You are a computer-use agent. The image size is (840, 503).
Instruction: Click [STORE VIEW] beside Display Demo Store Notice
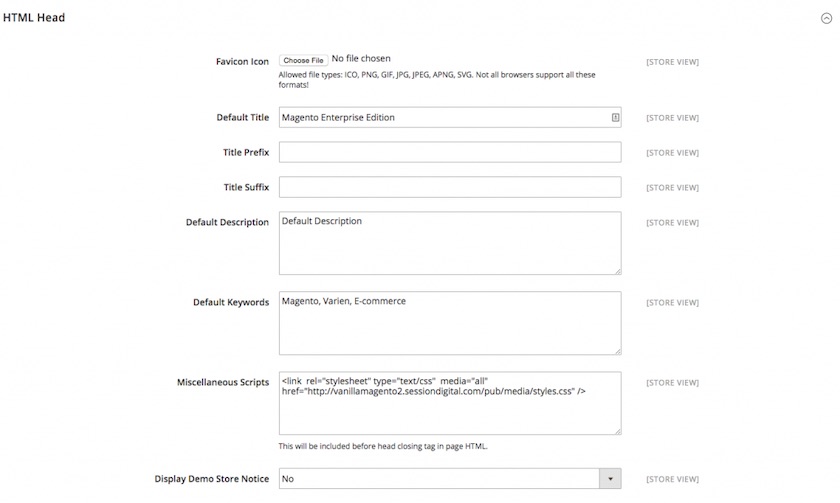[672, 479]
